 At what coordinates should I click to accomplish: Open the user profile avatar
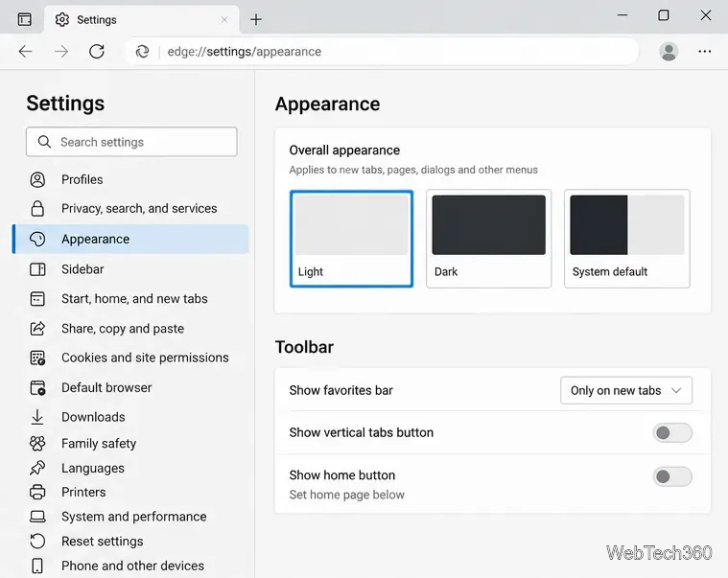[669, 52]
